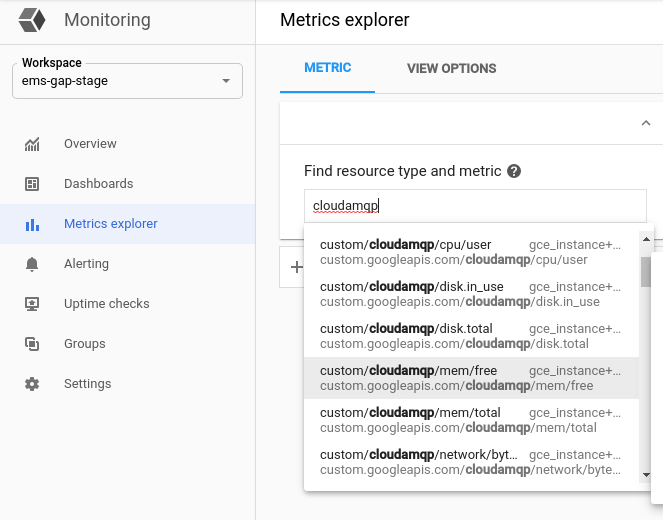Select the custom/cloudamqp/cpu/user metric

[x=471, y=252]
